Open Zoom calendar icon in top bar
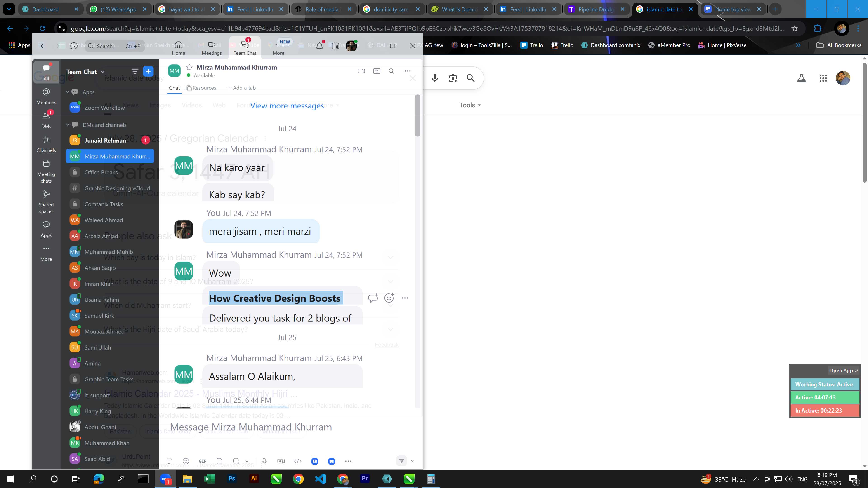This screenshot has height=488, width=868. [x=335, y=46]
